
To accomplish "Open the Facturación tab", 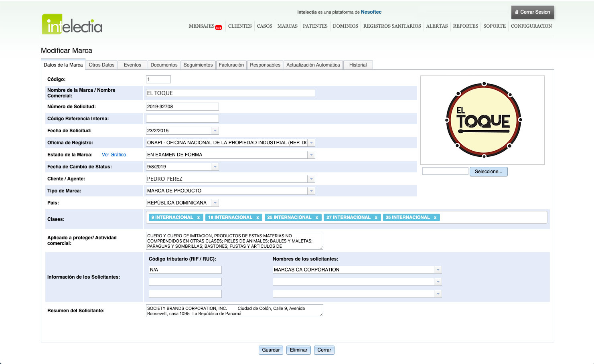I will [231, 65].
